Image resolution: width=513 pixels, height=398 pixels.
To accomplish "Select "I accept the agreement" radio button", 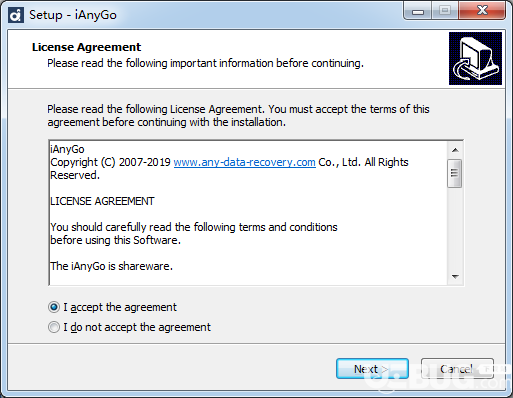I will pyautogui.click(x=54, y=307).
